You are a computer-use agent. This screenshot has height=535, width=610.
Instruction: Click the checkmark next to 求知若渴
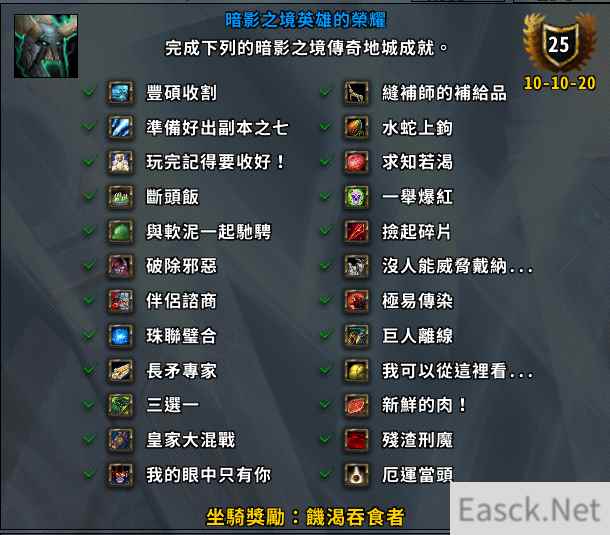325,161
